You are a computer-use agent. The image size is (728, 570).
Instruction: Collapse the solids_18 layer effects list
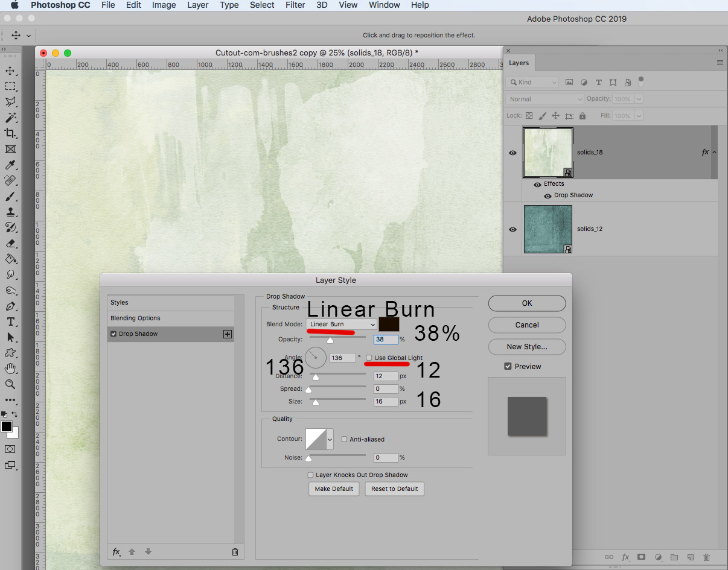[x=715, y=153]
